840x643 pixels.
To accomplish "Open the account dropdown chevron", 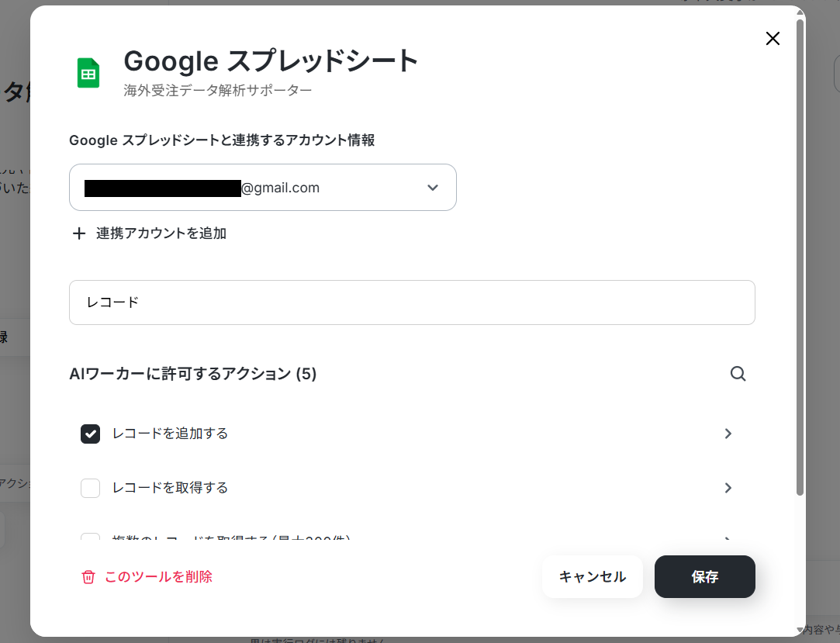I will pos(433,188).
